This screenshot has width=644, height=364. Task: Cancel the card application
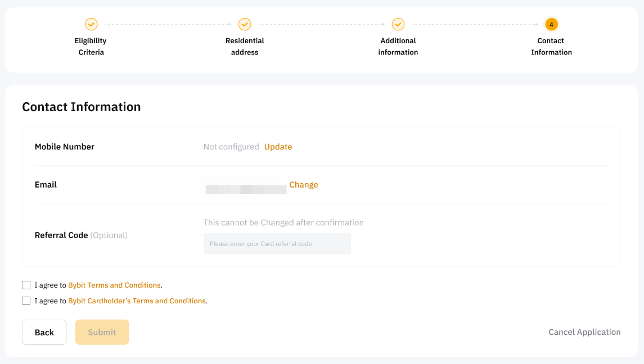[584, 332]
